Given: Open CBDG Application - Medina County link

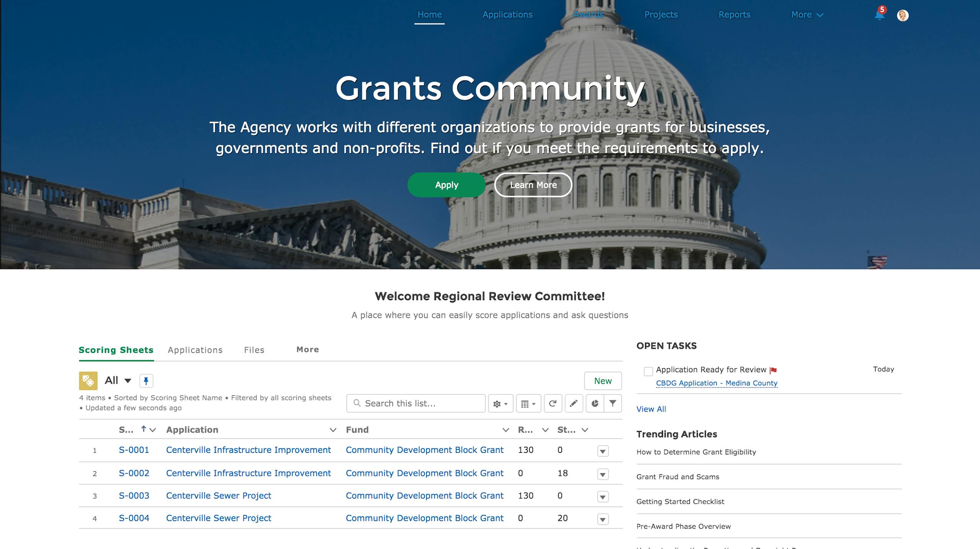Looking at the screenshot, I should point(717,383).
